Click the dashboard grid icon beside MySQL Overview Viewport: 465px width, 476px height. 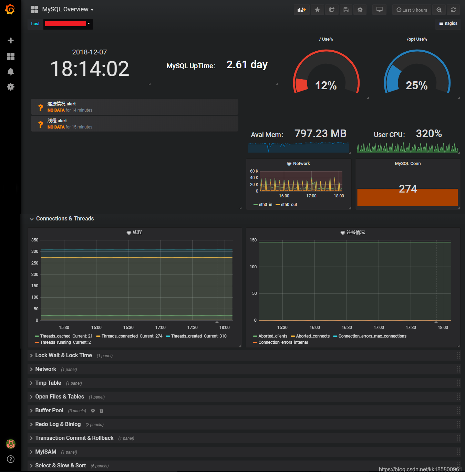point(34,9)
